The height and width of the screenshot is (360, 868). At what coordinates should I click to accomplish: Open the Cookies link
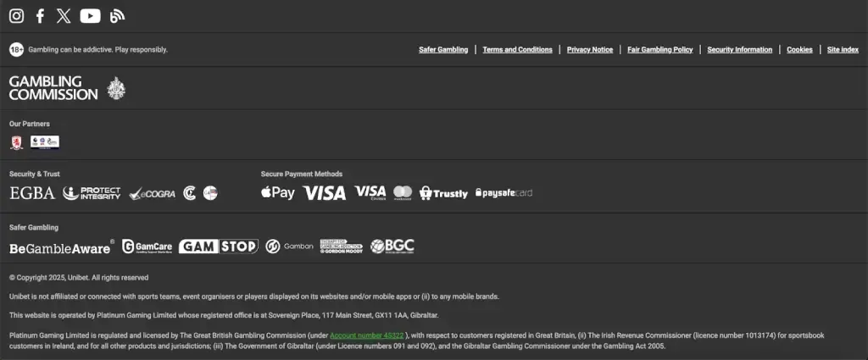point(800,50)
